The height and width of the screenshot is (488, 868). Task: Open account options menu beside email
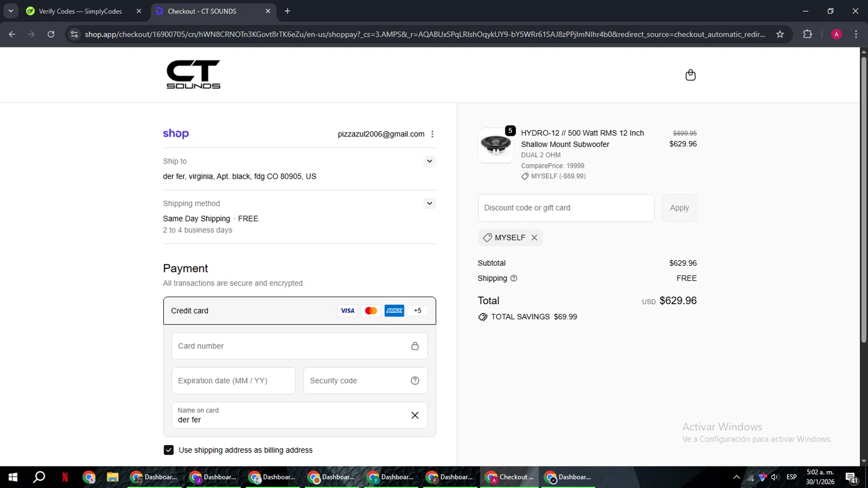[432, 134]
